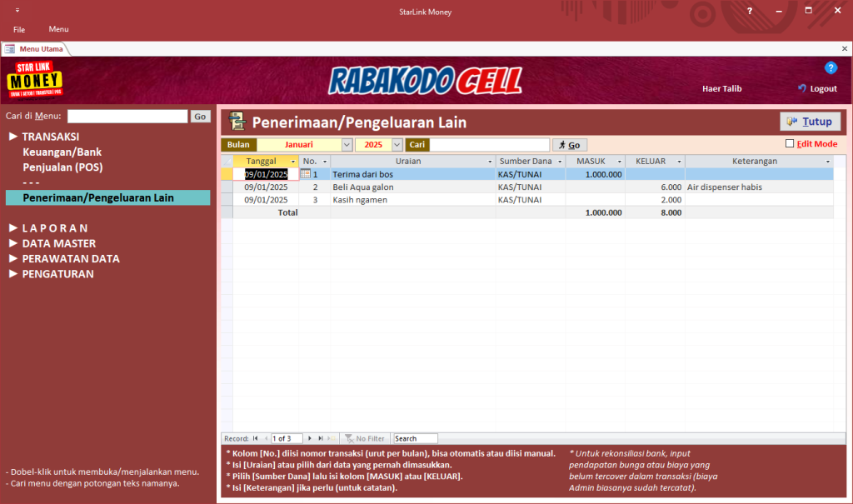Viewport: 853px width, 504px height.
Task: Open the MASUK column filter dropdown
Action: (619, 162)
